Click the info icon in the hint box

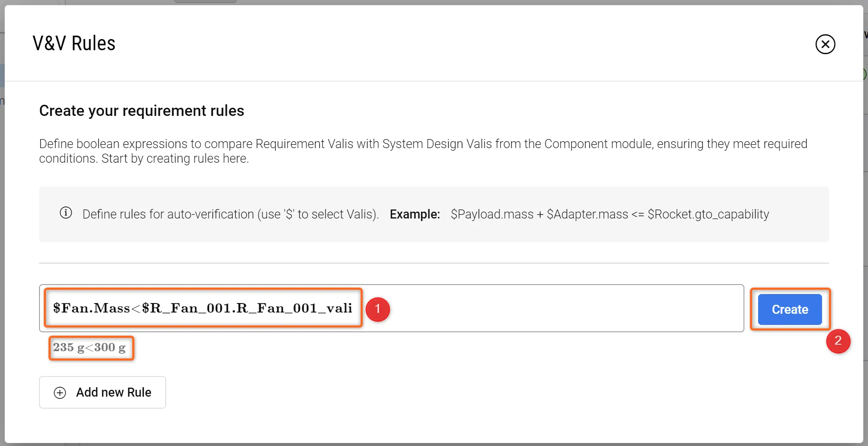(x=66, y=213)
